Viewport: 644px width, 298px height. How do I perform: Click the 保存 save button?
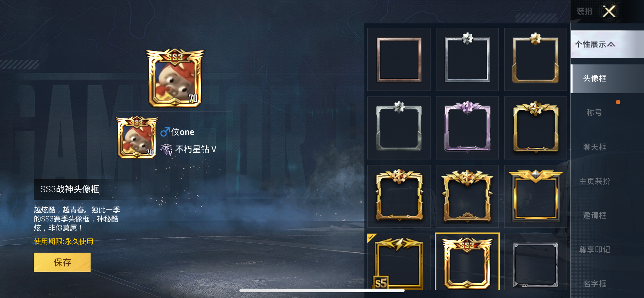click(62, 262)
